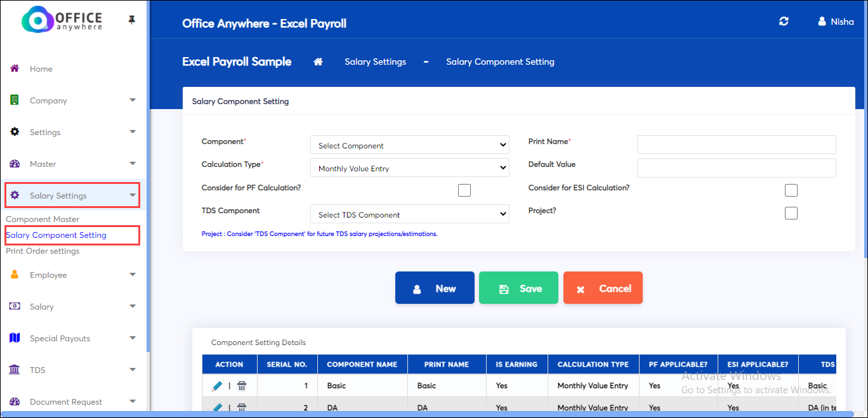
Task: Click the Salary Settings cog icon
Action: 15,195
